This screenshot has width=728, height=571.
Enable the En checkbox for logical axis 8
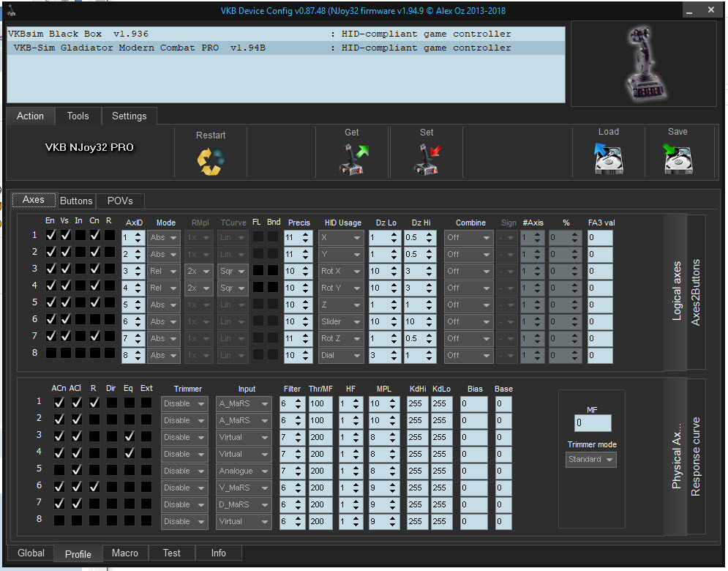(50, 354)
